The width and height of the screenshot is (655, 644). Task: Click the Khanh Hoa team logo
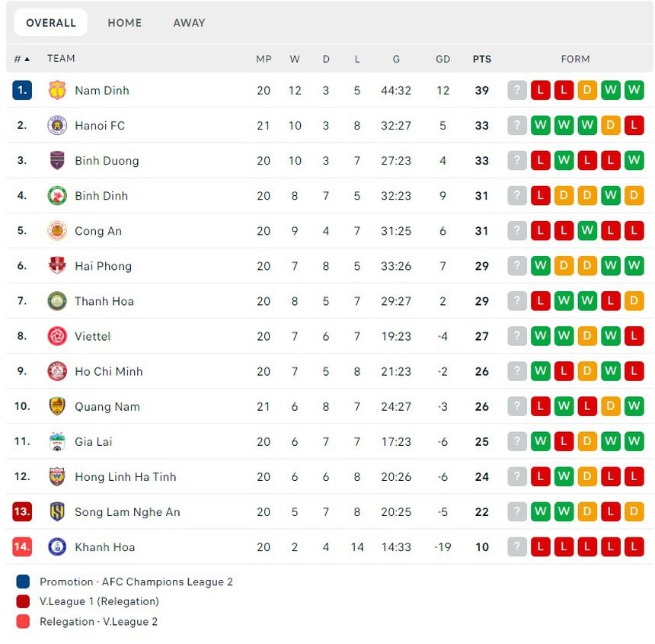[57, 546]
